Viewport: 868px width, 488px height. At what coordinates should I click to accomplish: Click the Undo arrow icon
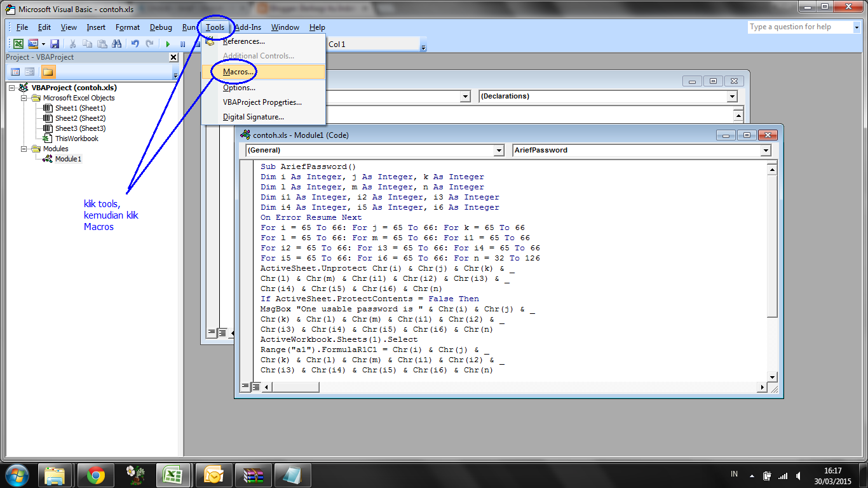coord(135,44)
